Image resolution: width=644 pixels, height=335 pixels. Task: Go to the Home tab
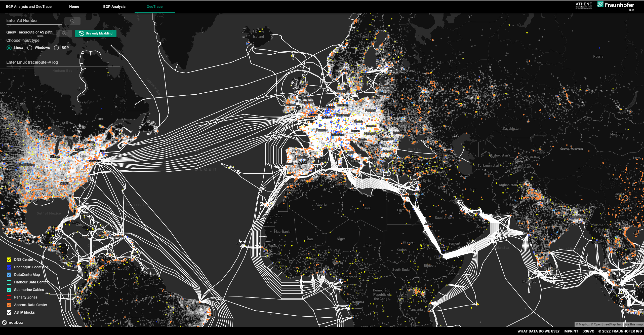tap(74, 7)
